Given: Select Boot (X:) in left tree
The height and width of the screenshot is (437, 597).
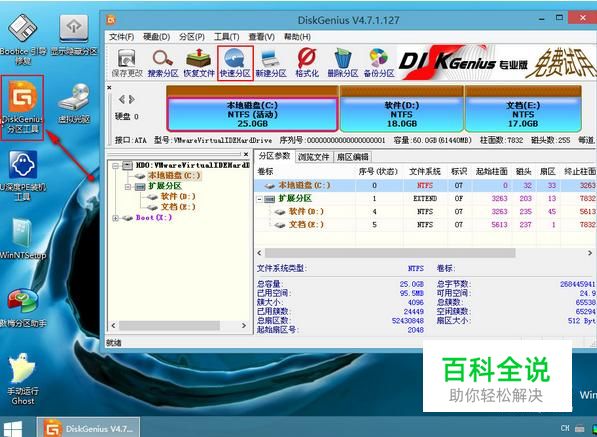Looking at the screenshot, I should point(154,218).
